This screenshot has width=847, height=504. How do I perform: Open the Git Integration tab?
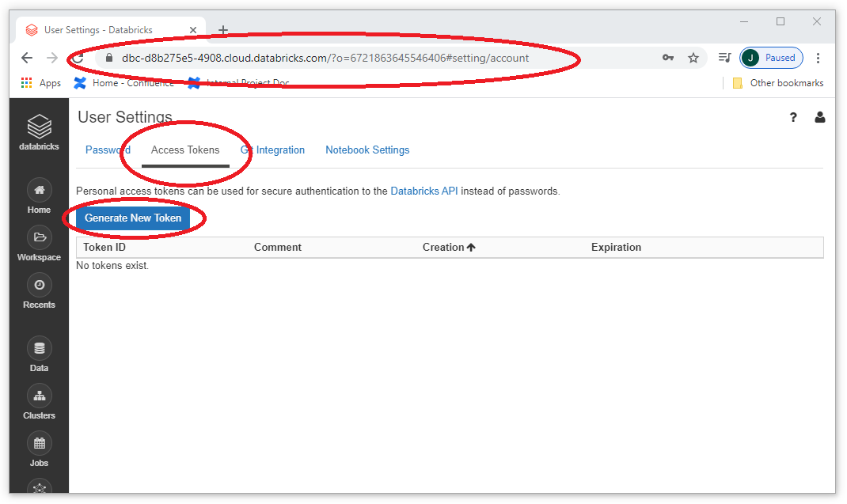point(273,150)
